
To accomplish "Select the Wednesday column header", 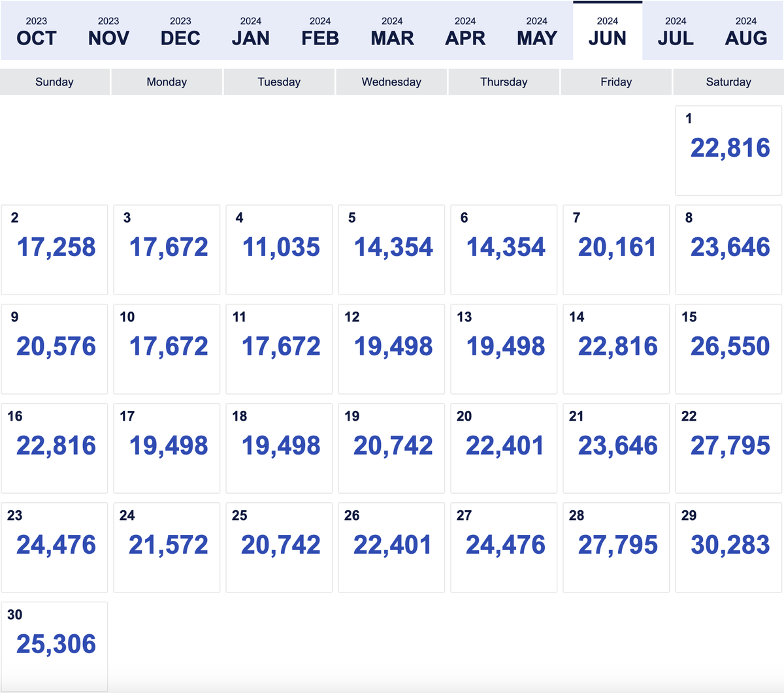I will click(391, 82).
